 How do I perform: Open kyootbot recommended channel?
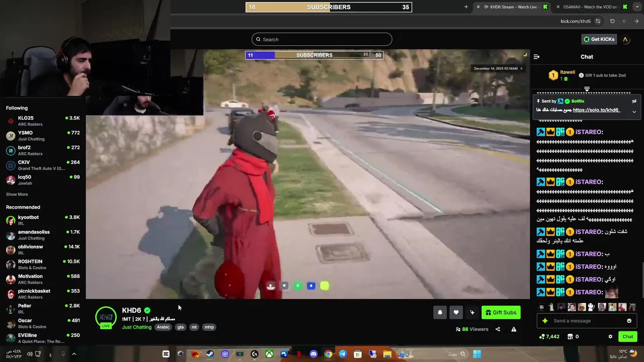pos(43,220)
